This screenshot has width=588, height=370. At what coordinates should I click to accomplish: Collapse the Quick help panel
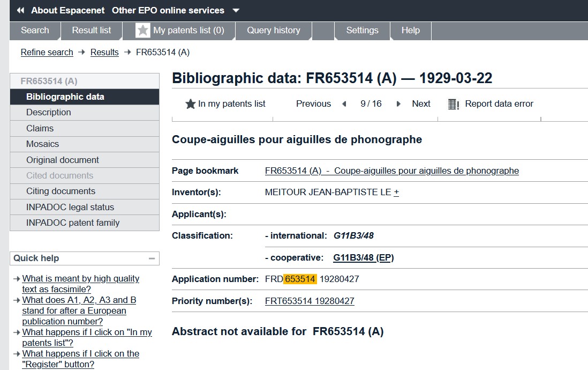coord(152,258)
